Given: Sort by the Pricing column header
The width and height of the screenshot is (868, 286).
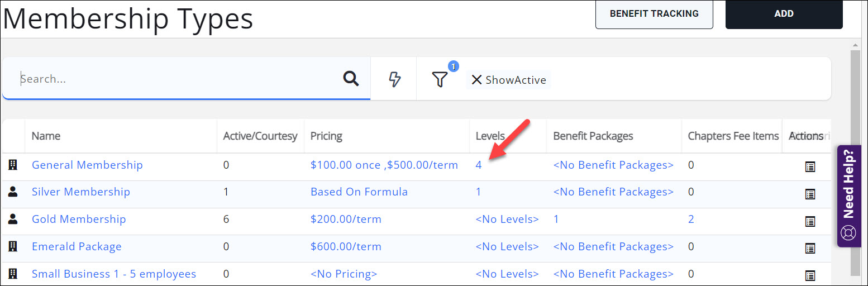Looking at the screenshot, I should (326, 136).
